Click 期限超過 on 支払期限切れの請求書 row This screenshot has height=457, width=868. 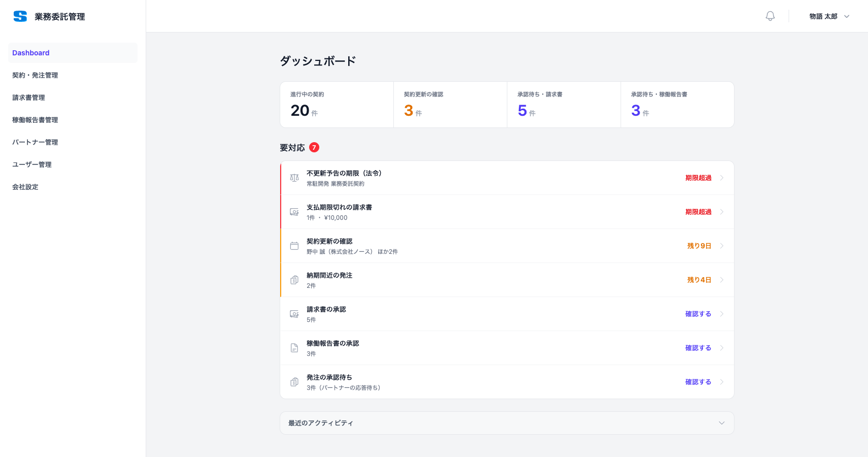(x=698, y=212)
